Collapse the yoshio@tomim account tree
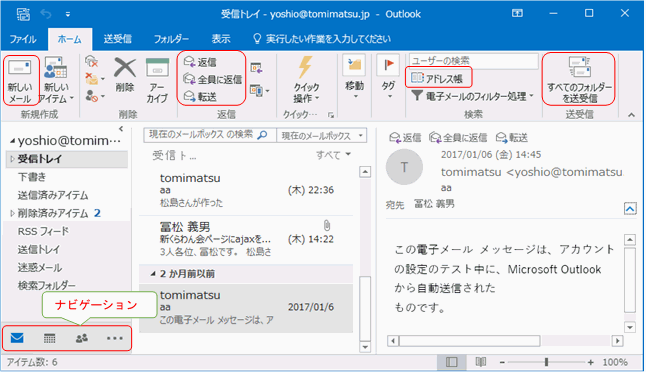The image size is (646, 372). click(x=12, y=141)
